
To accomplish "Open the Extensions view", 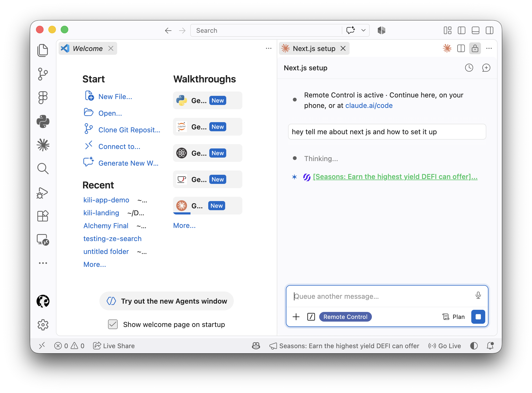I will pyautogui.click(x=43, y=216).
